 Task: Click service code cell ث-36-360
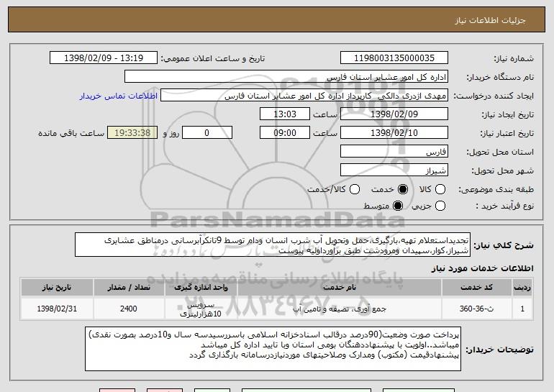[x=476, y=309]
